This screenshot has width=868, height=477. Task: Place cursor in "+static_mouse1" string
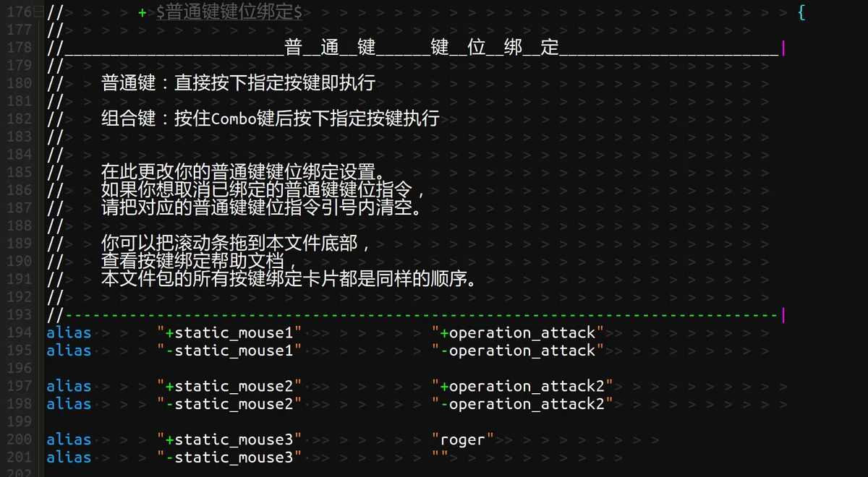point(229,332)
